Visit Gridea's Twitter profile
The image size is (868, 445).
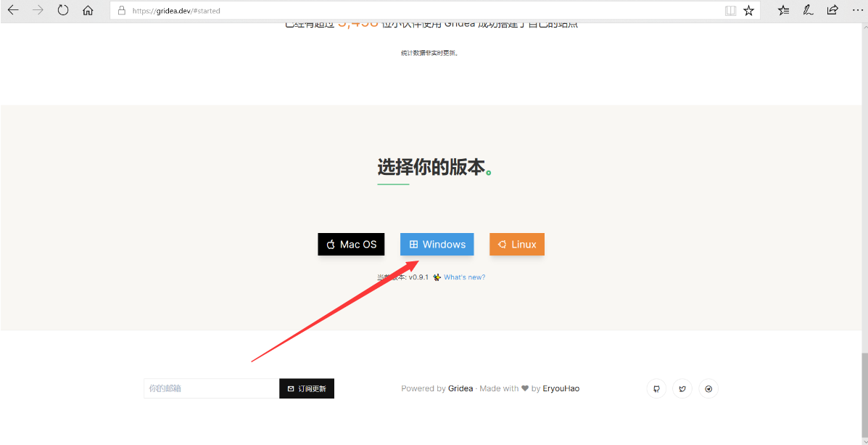[x=682, y=388]
